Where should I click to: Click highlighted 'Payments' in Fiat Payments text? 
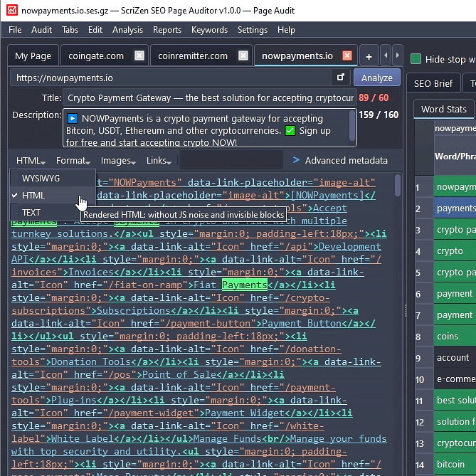[244, 285]
